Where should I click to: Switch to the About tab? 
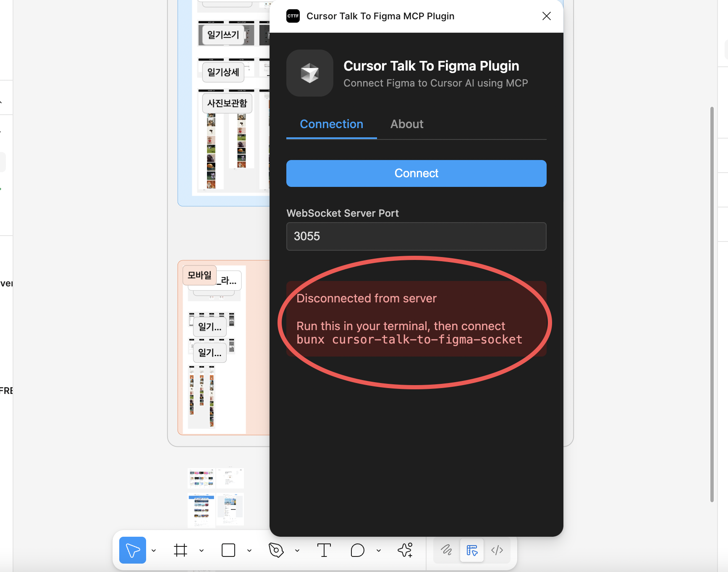point(407,124)
